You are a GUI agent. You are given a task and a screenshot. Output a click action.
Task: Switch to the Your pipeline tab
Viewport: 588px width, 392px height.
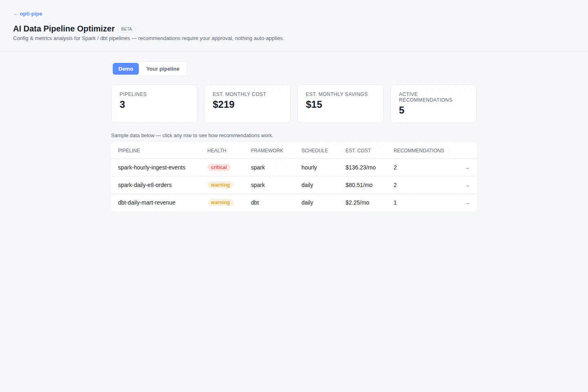(x=163, y=69)
